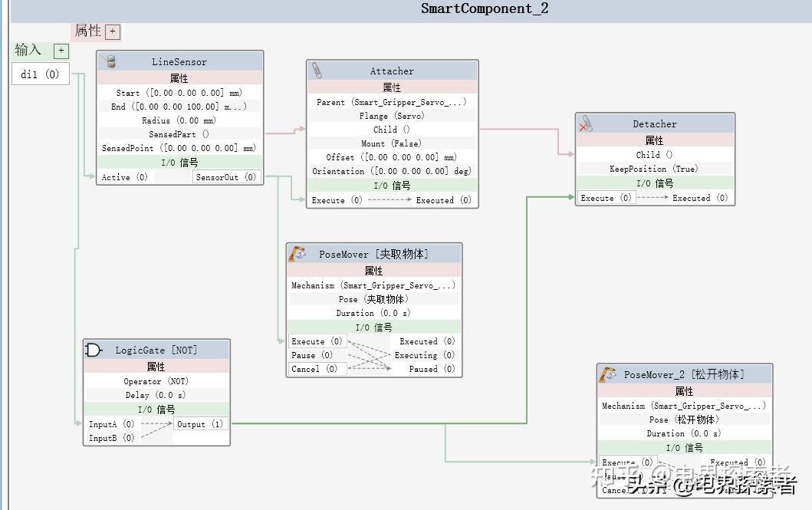Click the PoseMover_2 [松开物体] robot icon
The width and height of the screenshot is (812, 510).
pos(607,373)
